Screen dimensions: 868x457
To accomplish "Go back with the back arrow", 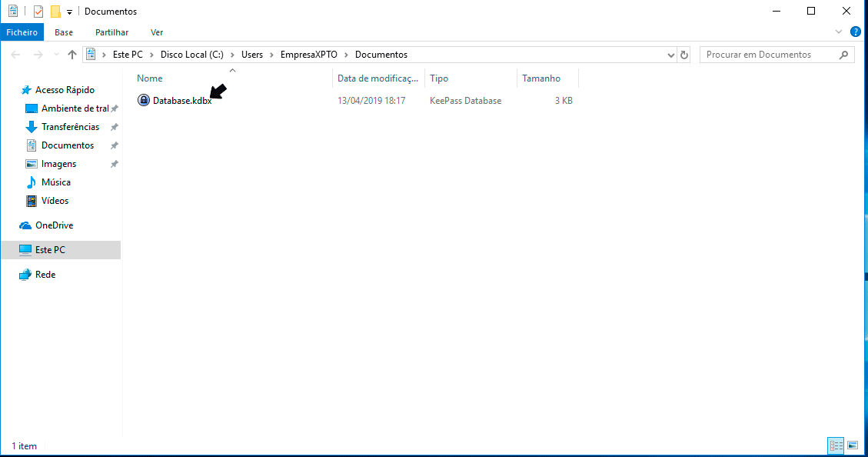I will click(x=15, y=55).
